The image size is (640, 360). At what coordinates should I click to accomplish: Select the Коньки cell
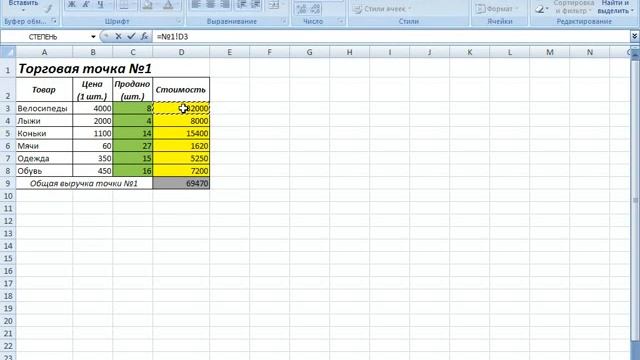[44, 133]
